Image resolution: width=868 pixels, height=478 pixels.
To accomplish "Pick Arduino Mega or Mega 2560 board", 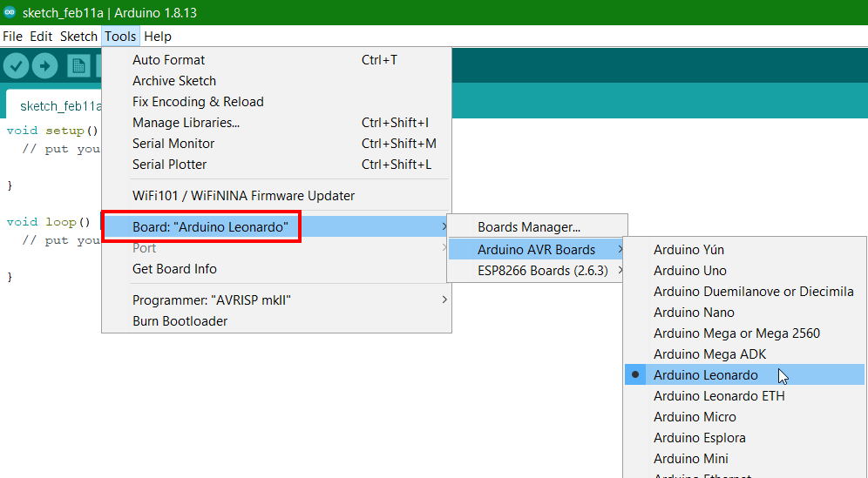I will (x=736, y=333).
